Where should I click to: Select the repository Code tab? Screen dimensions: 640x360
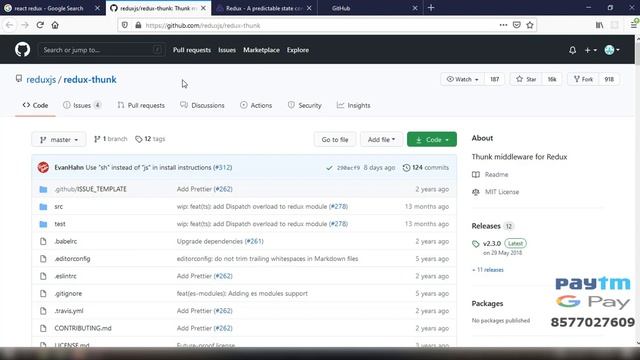pos(36,105)
